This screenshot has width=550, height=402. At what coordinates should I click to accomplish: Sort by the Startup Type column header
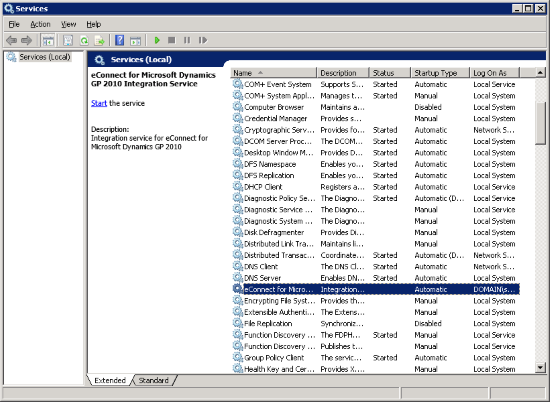[x=440, y=73]
